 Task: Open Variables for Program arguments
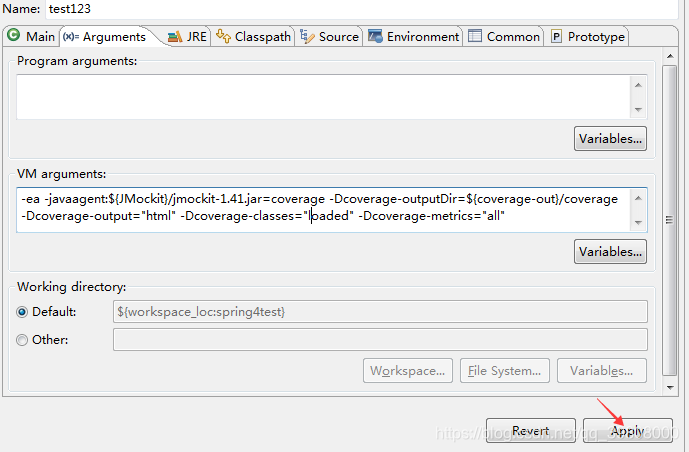[610, 139]
